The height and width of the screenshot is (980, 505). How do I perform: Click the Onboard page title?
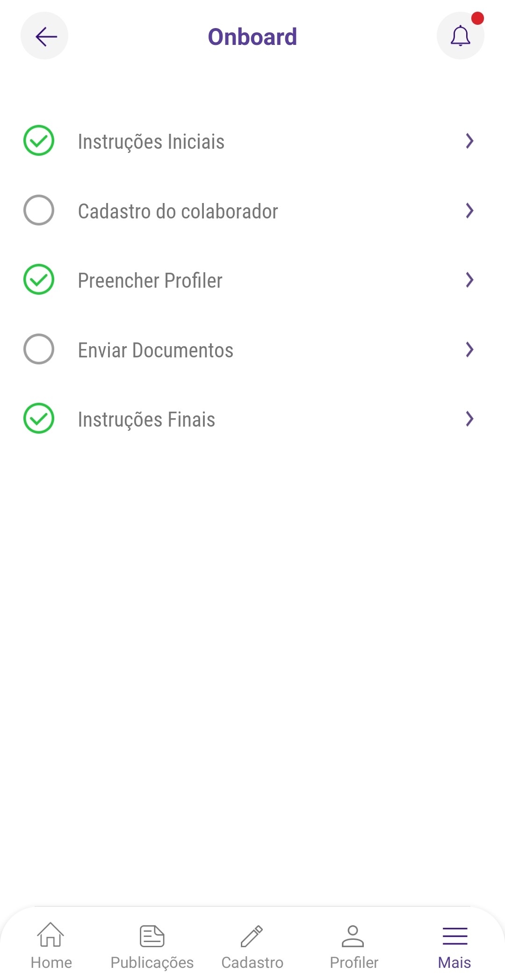point(252,36)
